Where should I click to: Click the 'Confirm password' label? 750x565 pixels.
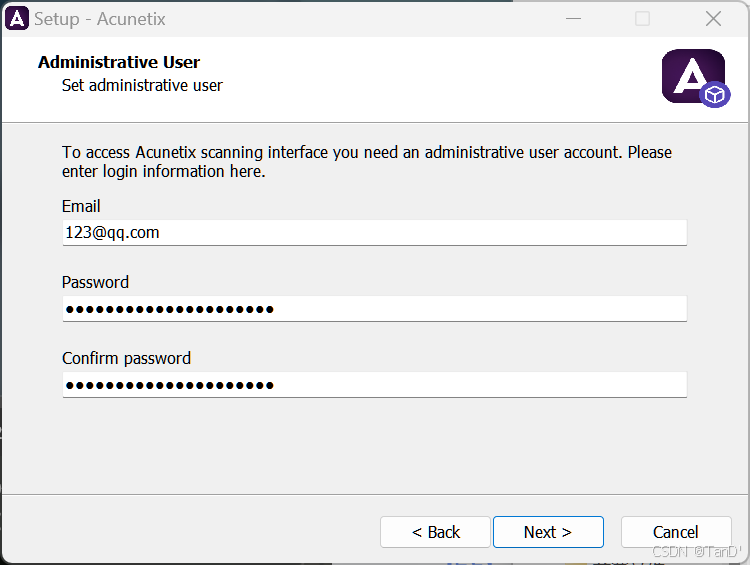click(126, 358)
